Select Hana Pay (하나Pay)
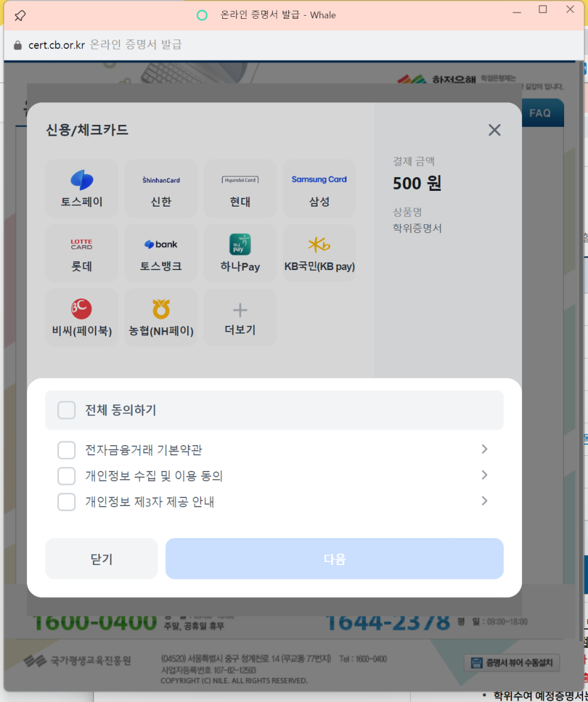This screenshot has height=702, width=588. click(x=240, y=253)
